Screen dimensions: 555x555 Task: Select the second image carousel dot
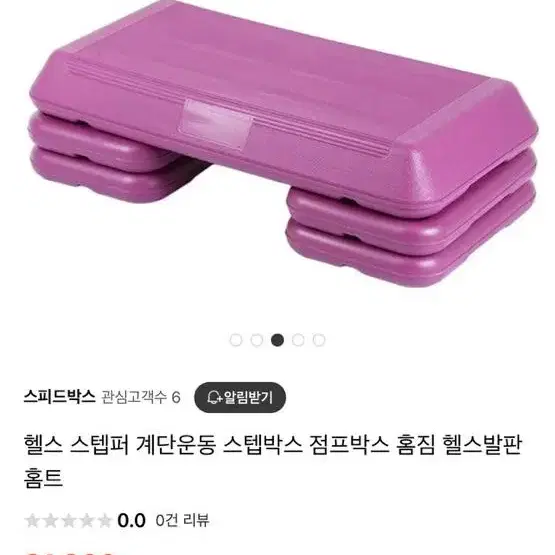257,340
